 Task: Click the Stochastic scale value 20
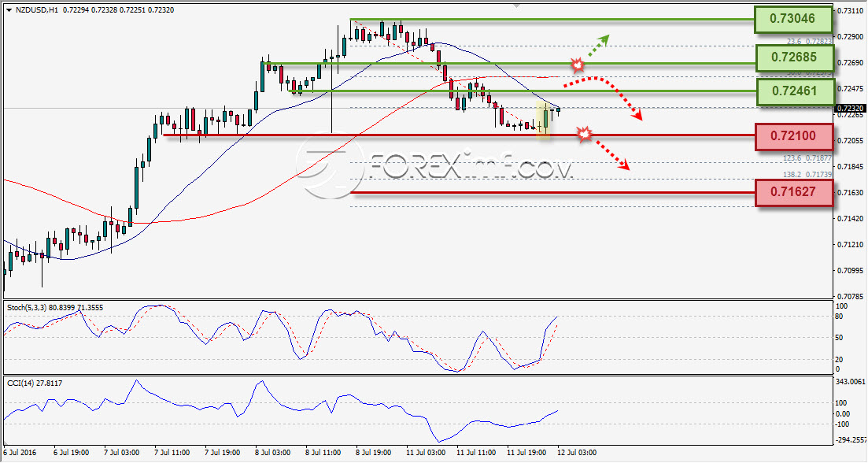[x=839, y=359]
